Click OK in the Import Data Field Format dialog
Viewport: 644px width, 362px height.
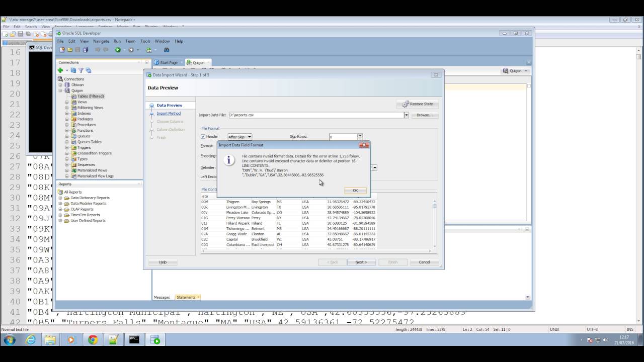tap(355, 191)
